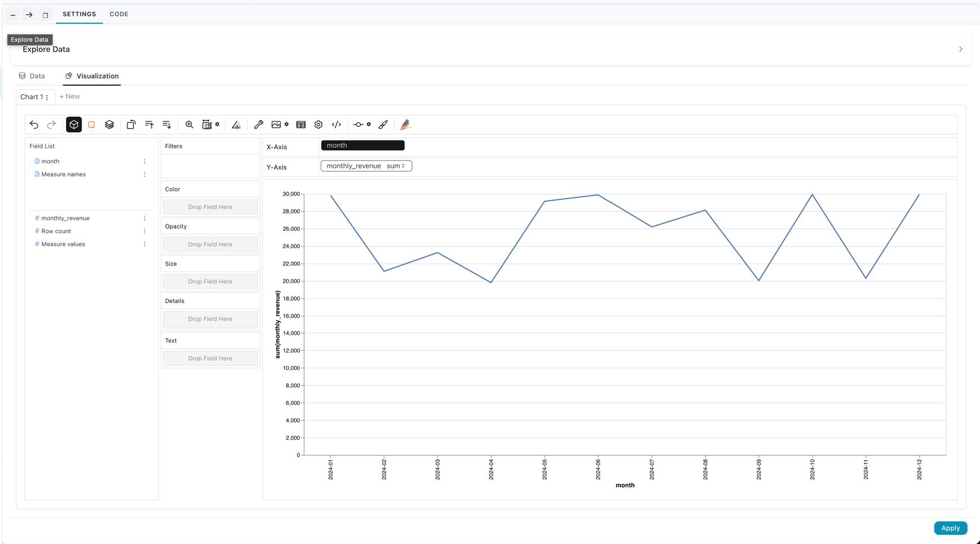Click the back dash icon at top
This screenshot has width=980, height=544.
click(13, 15)
